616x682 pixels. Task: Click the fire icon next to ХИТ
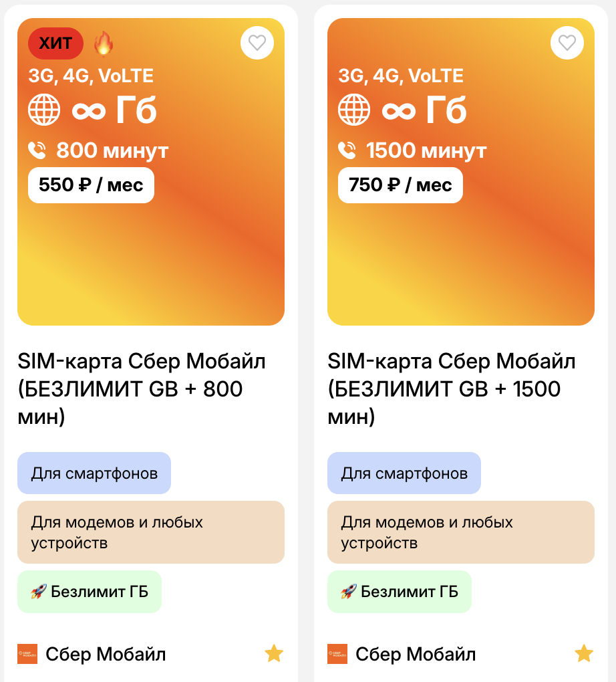pos(104,44)
